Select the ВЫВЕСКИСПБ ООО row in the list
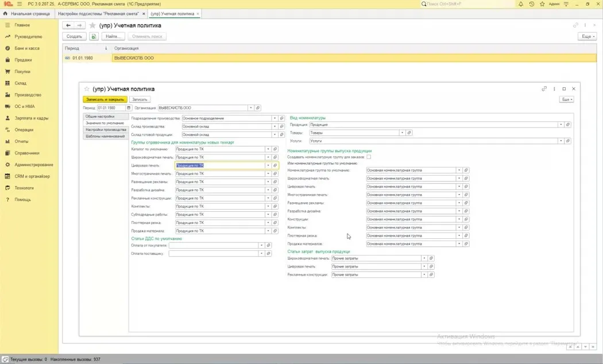 point(330,58)
